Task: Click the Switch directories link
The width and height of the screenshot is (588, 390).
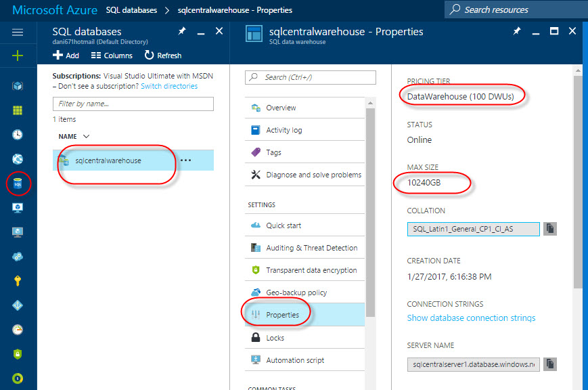Action: click(169, 87)
